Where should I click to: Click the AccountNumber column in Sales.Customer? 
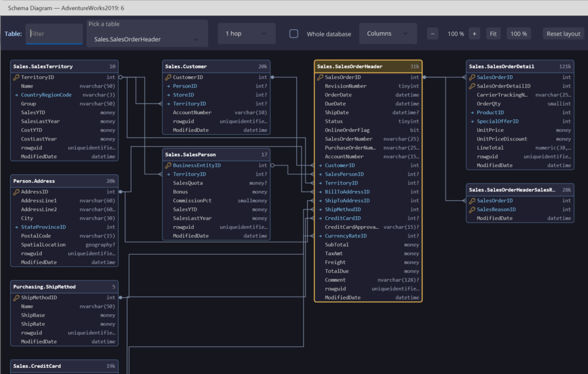click(x=216, y=112)
